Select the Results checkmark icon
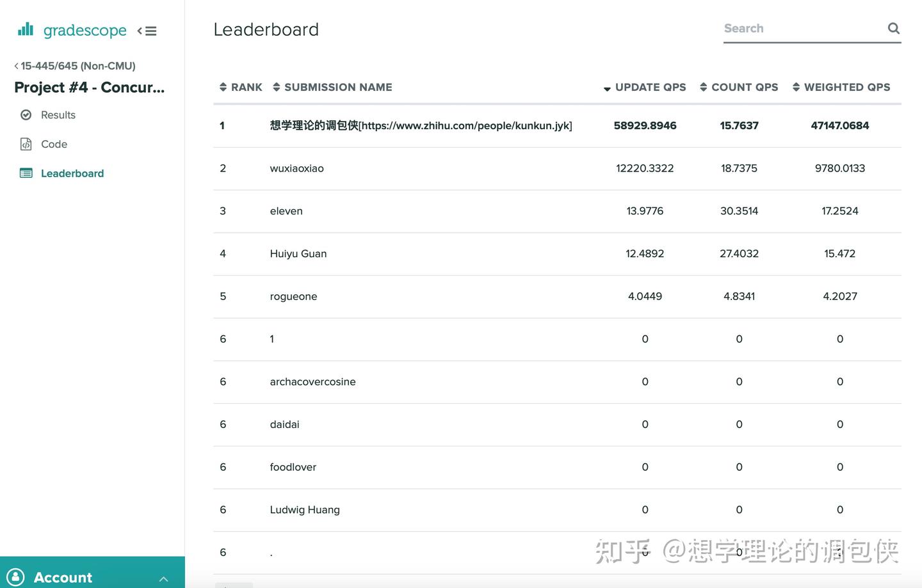Screen dimensions: 922x588 pyautogui.click(x=26, y=115)
